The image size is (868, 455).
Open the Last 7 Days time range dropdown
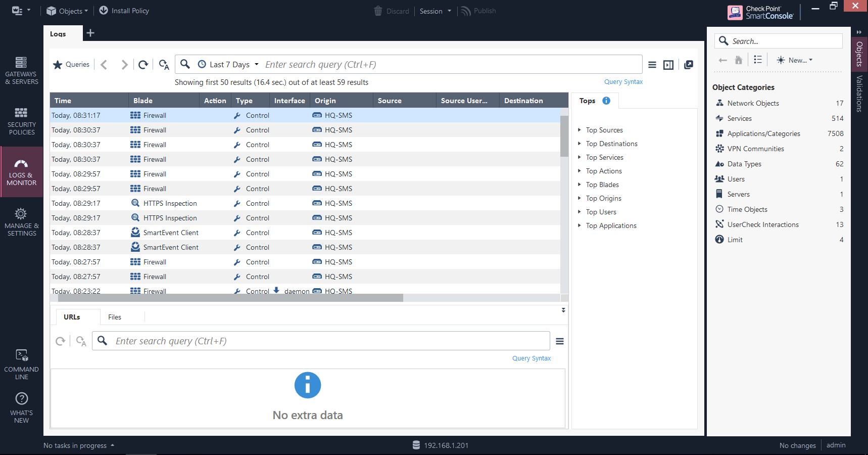228,64
